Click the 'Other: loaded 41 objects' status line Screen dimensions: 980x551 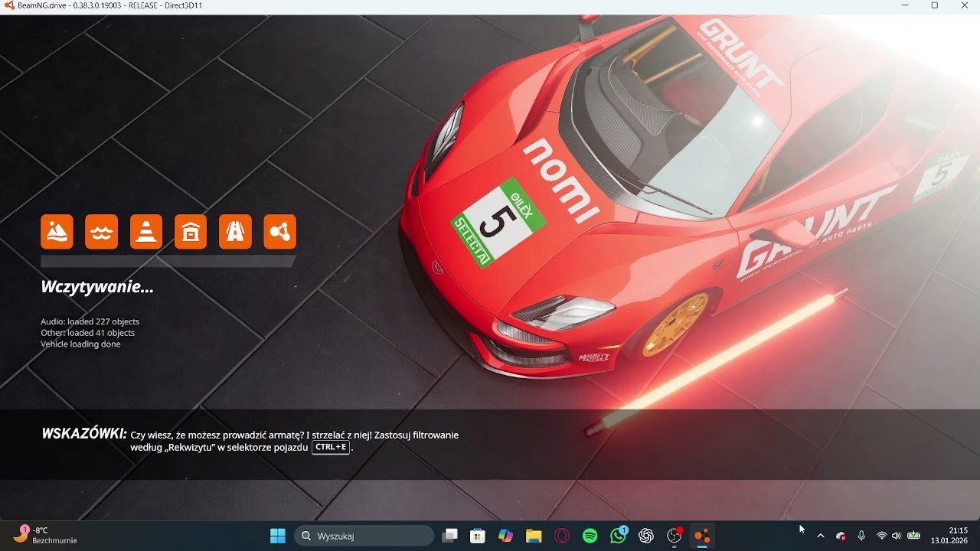click(88, 333)
